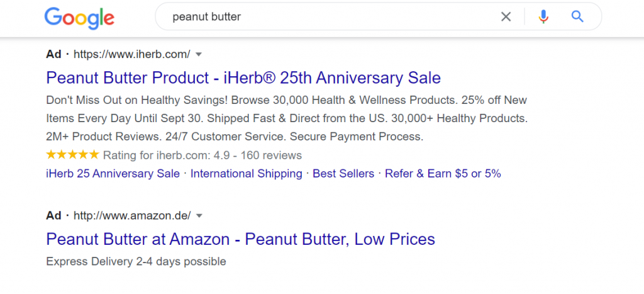Open Best Sellers sitelink
The height and width of the screenshot is (294, 644).
(x=343, y=174)
